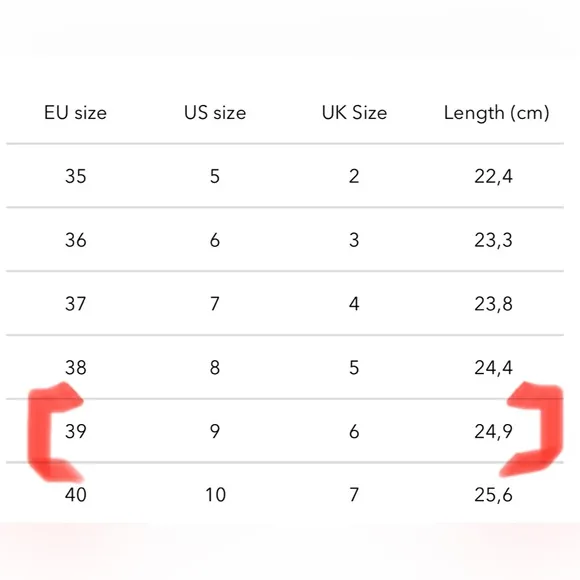Click the 22,4 length value

coord(493,176)
